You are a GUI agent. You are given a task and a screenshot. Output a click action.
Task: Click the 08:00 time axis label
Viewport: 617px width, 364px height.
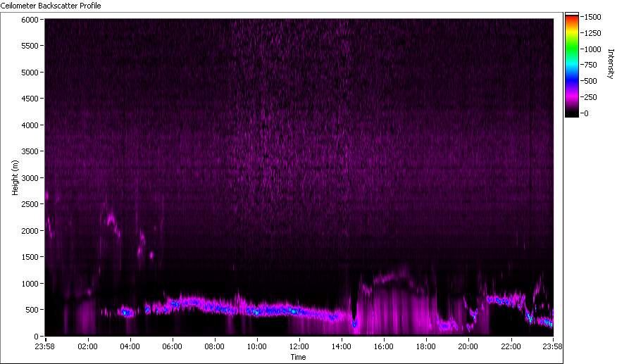(x=214, y=346)
